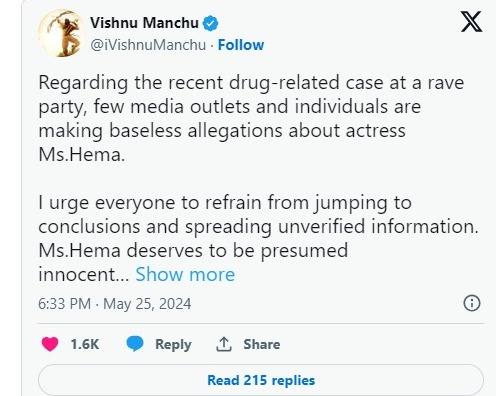Click the Reply text label
Viewport: 496px width, 396px height.
[173, 344]
